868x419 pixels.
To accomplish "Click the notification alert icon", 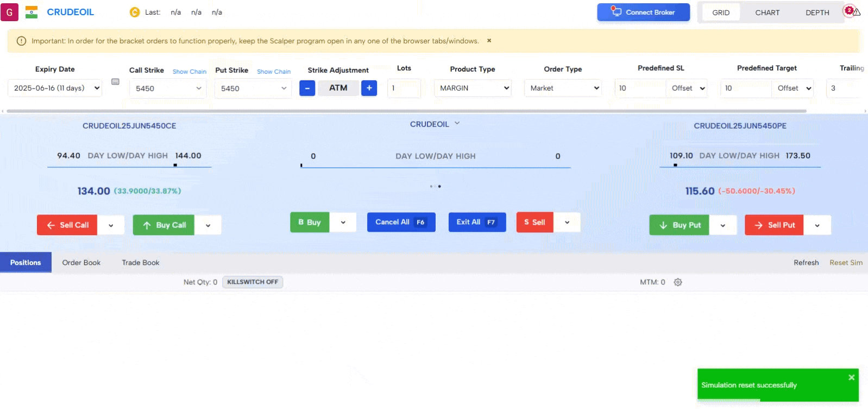I will 851,11.
